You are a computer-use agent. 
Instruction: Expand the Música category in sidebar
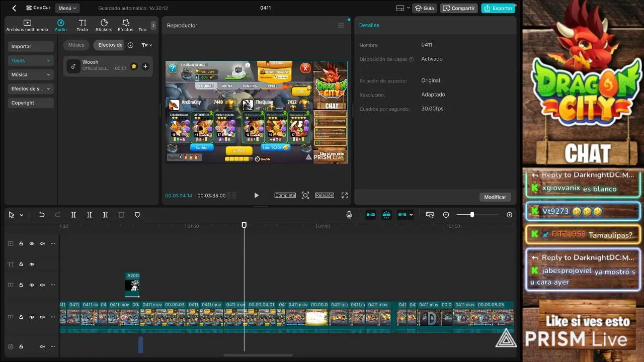point(31,74)
